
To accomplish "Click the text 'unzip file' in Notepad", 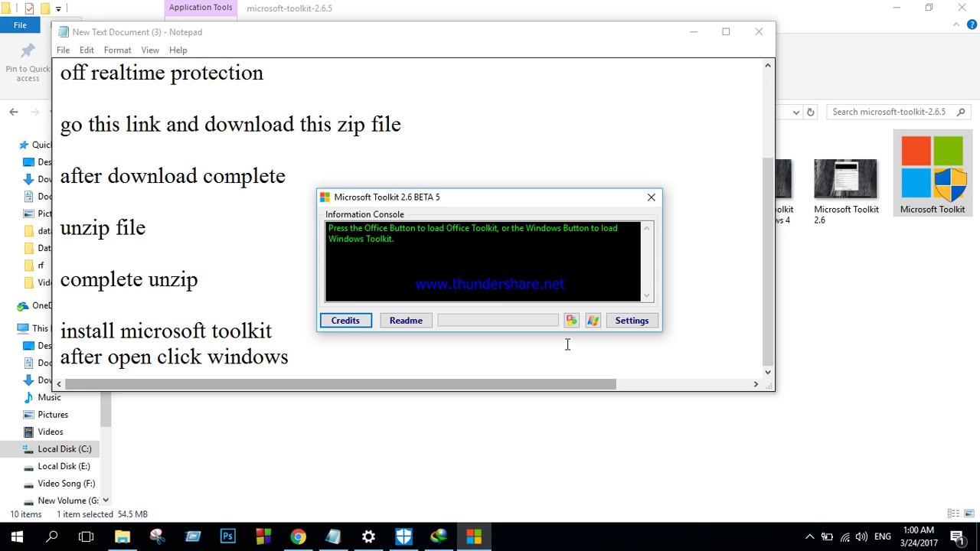I will (103, 228).
